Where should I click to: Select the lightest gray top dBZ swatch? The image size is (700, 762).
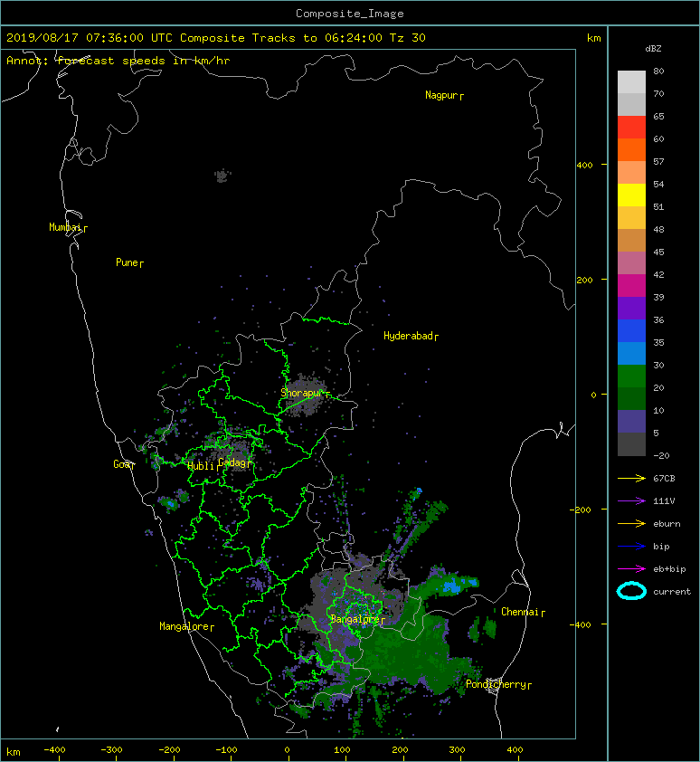pos(631,81)
